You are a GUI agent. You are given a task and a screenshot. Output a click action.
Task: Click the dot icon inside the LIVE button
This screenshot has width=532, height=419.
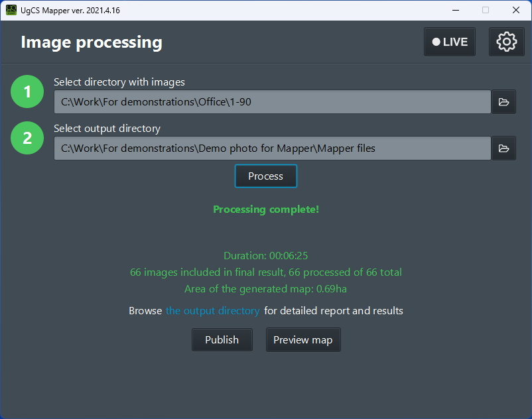pos(438,41)
